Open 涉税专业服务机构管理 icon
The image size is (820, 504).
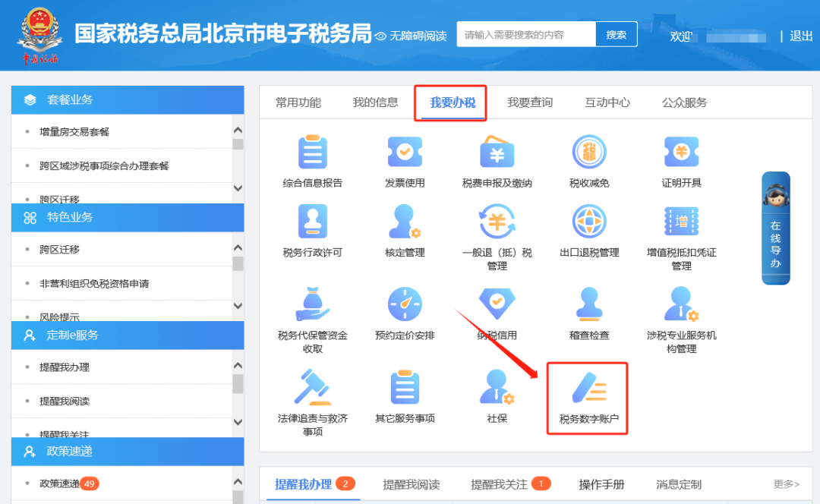click(x=681, y=304)
